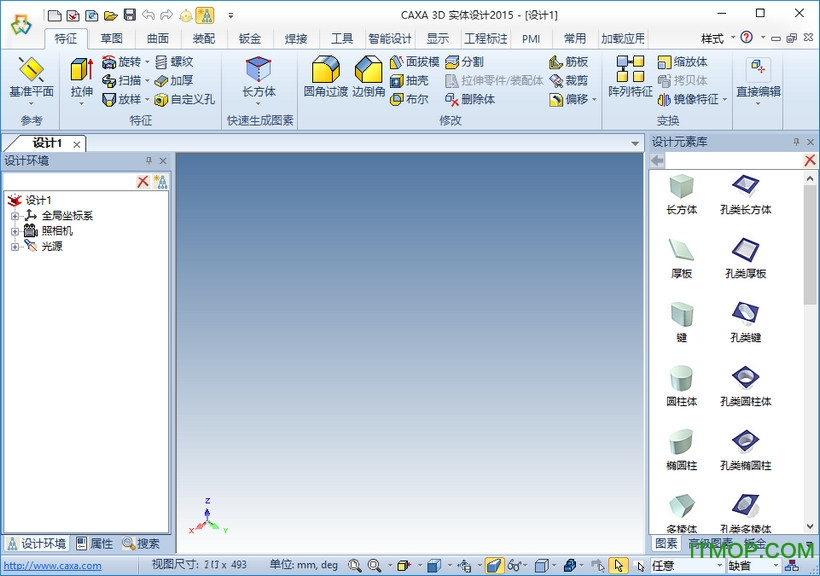
Task: Click the 布尔 boolean tool
Action: click(409, 99)
